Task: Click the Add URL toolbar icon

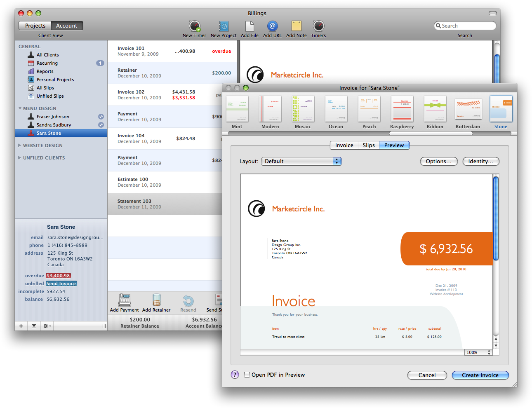Action: pyautogui.click(x=272, y=26)
